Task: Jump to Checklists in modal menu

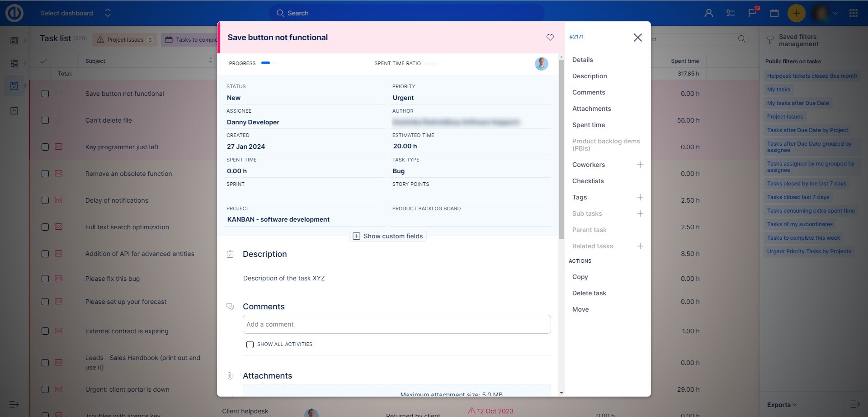Action: point(588,181)
